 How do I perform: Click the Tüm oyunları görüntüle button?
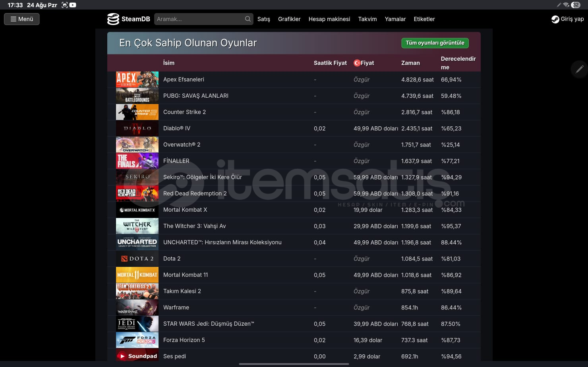coord(435,43)
